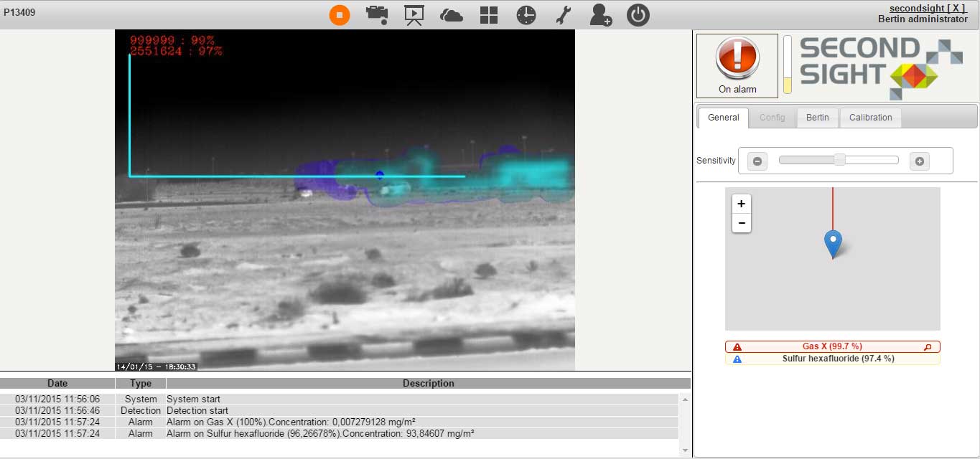Select the Detection start log row
Screen dimensions: 980x459
click(339, 411)
